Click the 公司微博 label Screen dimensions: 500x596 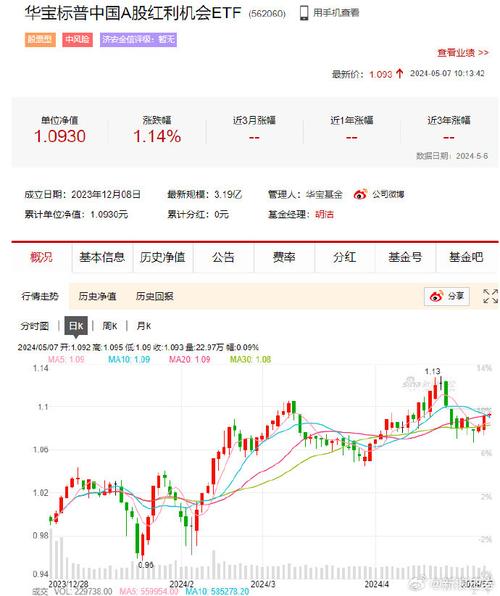point(388,194)
